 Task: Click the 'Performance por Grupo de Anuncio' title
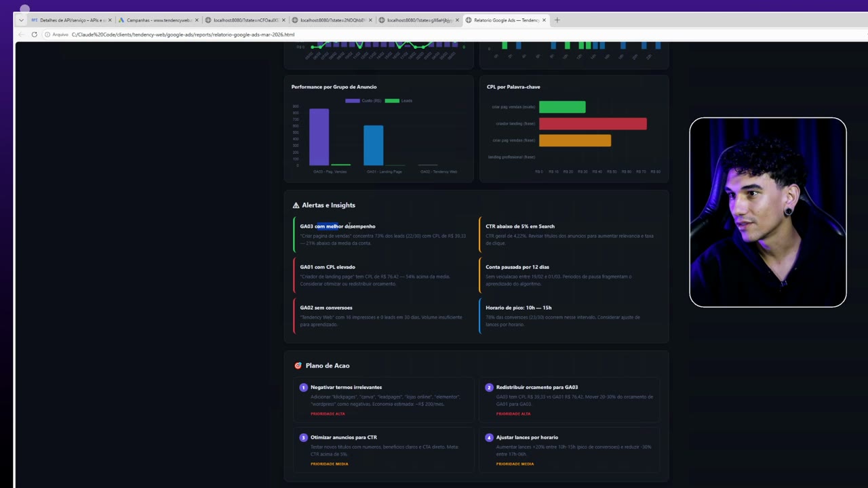(334, 87)
